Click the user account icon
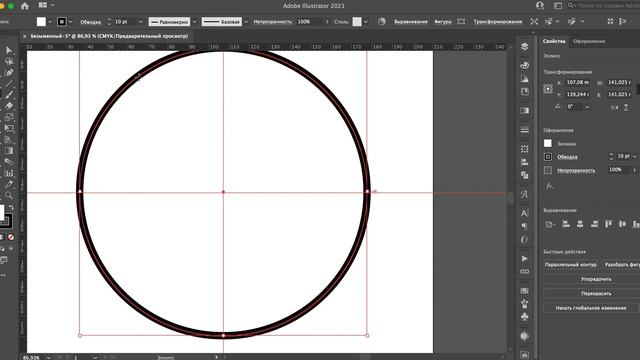The height and width of the screenshot is (360, 640). [540, 6]
